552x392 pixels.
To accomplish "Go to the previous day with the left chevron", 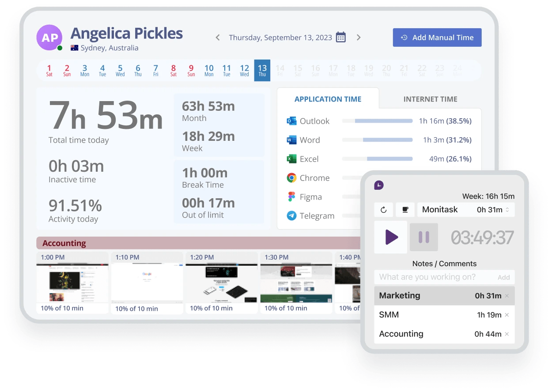I will (217, 38).
